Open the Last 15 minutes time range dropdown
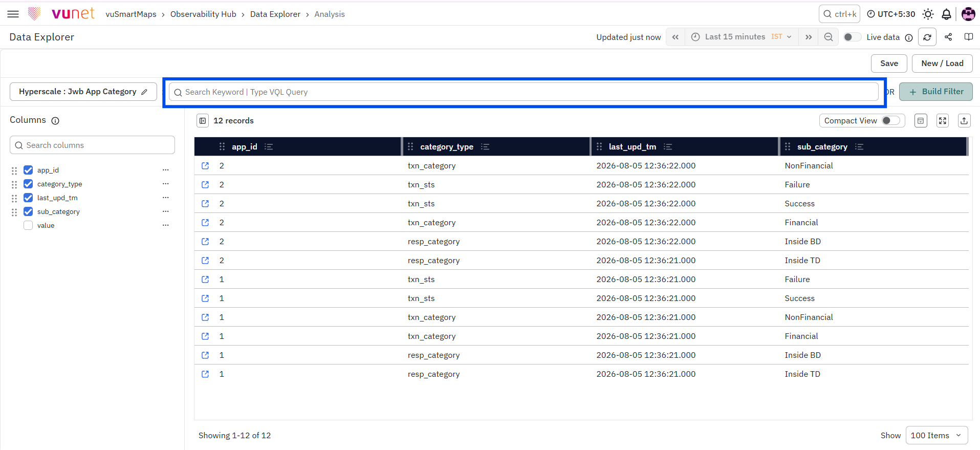The width and height of the screenshot is (980, 450). tap(742, 37)
